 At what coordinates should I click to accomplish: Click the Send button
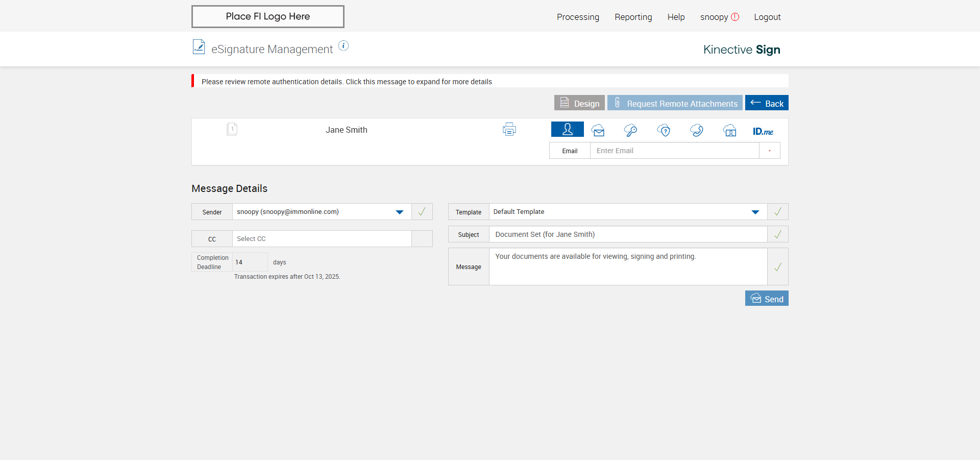pos(767,299)
